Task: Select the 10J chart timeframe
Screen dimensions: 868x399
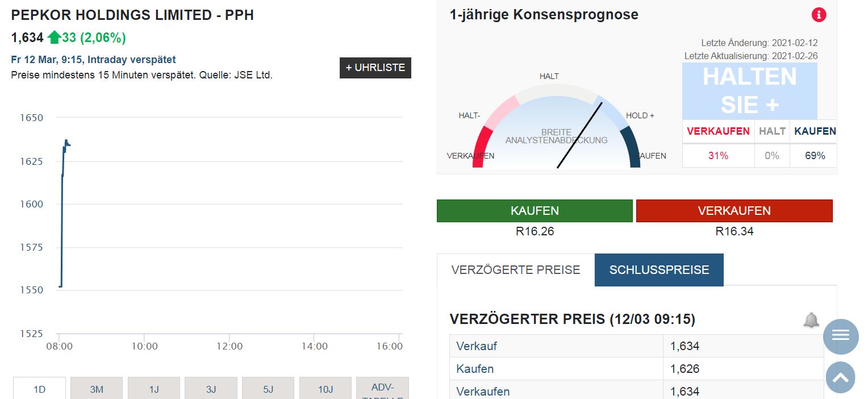Action: pos(325,388)
